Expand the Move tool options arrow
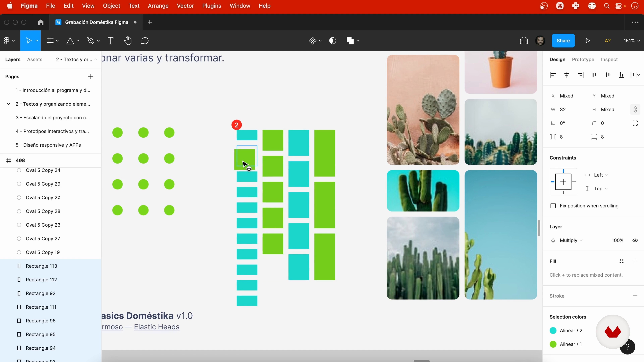This screenshot has height=362, width=644. [37, 41]
